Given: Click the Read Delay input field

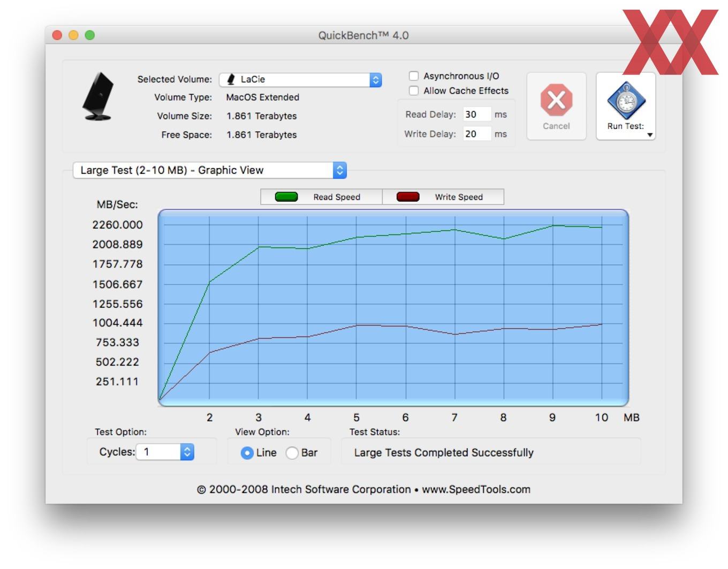Looking at the screenshot, I should (477, 114).
